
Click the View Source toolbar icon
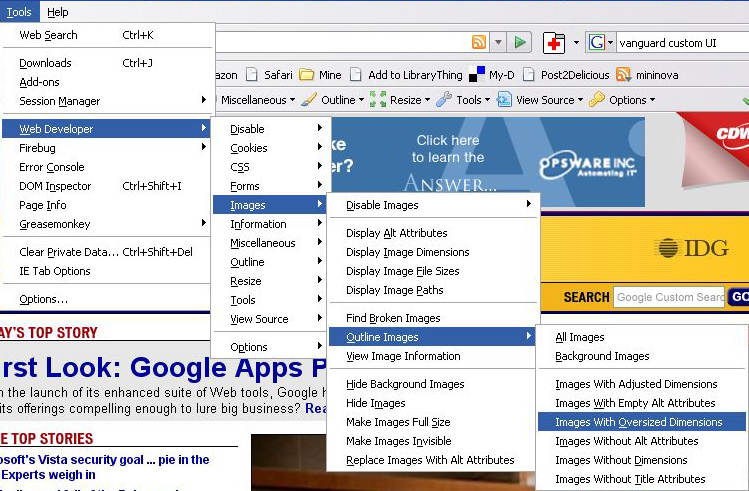504,100
